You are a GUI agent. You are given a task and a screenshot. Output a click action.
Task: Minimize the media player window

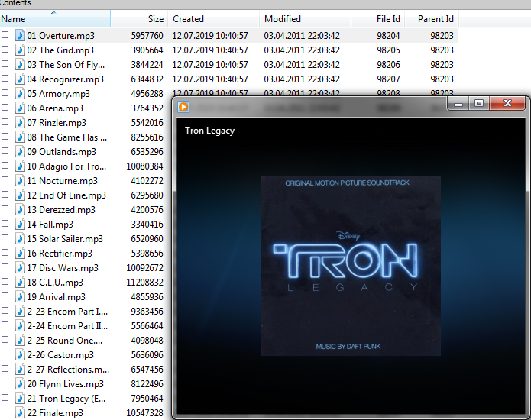coord(458,104)
